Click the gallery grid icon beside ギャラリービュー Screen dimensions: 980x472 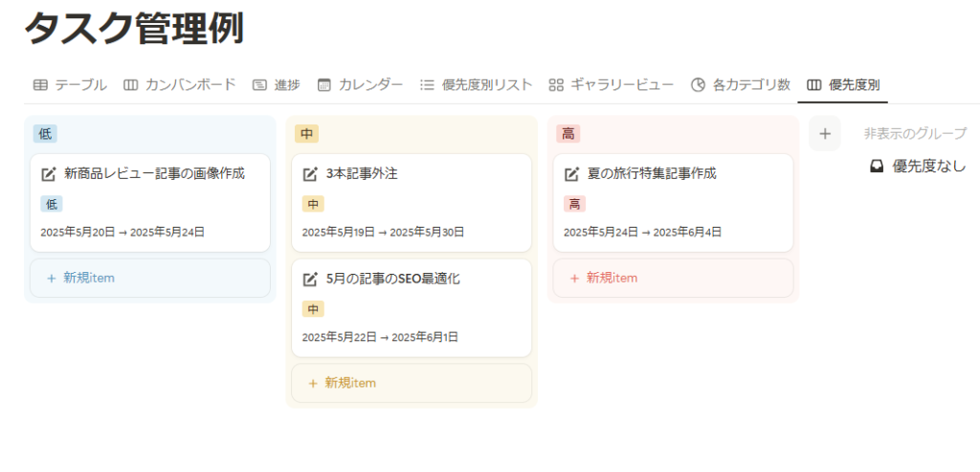point(556,85)
